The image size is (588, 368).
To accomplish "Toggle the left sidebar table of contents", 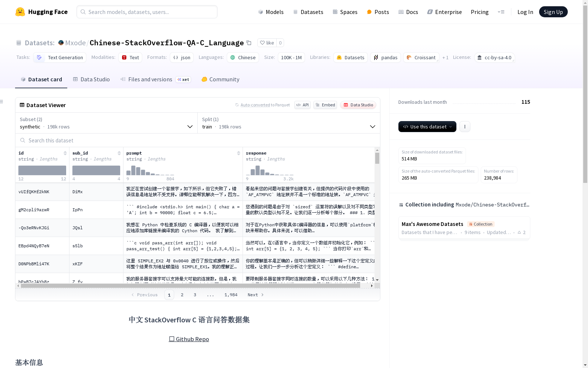I will (2, 102).
